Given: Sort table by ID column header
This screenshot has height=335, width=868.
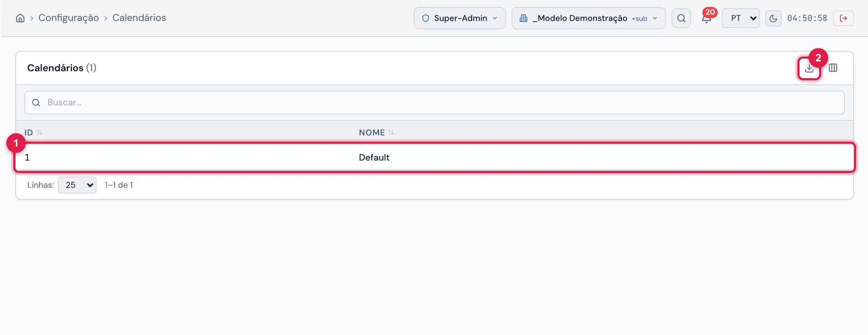Looking at the screenshot, I should 33,133.
